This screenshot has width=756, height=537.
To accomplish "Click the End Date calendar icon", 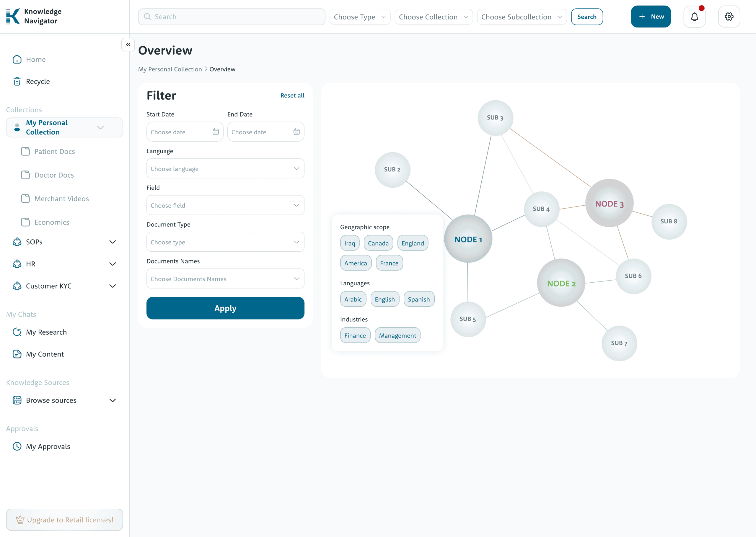I will (x=296, y=132).
